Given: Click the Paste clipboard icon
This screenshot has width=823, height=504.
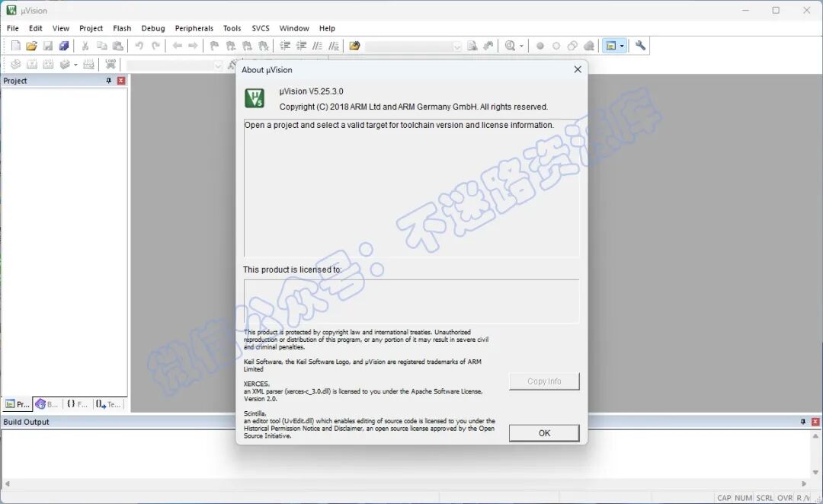Looking at the screenshot, I should [118, 46].
